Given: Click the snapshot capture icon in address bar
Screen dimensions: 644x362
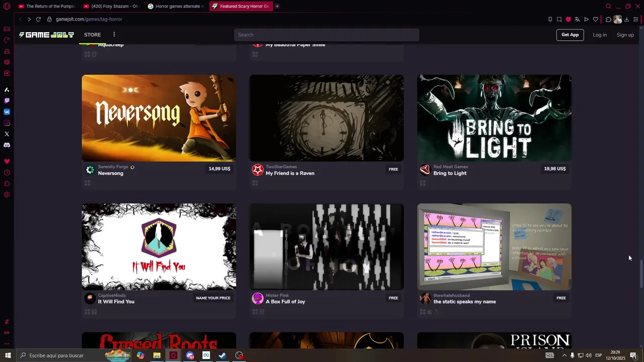Looking at the screenshot, I should click(x=559, y=19).
